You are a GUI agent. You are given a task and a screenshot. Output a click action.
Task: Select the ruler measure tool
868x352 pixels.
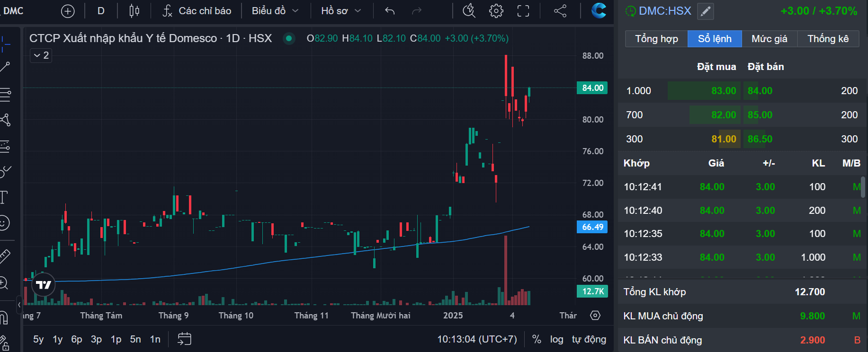coord(4,256)
